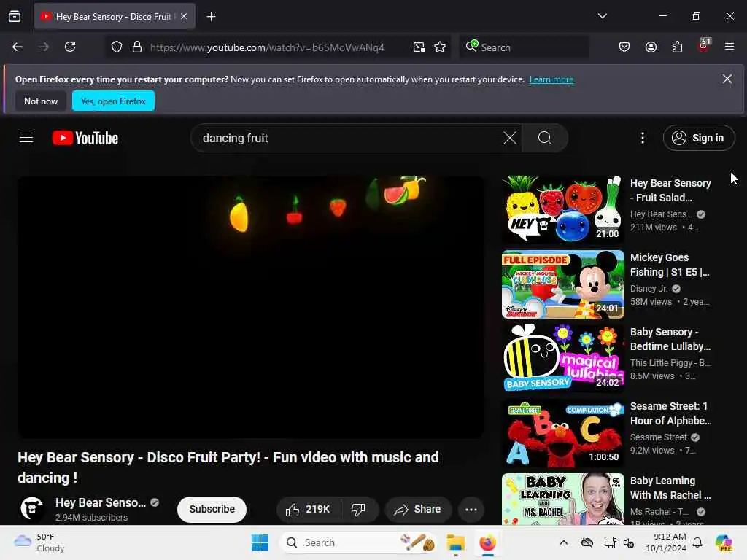This screenshot has height=560, width=747.
Task: Open Hey Bear Sensory - Fruit Salad title
Action: [x=670, y=190]
